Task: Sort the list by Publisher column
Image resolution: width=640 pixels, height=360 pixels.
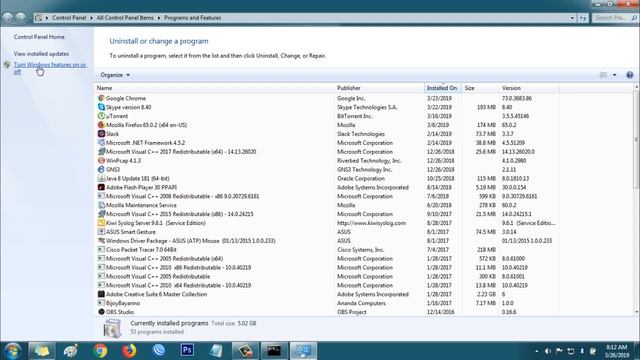Action: [x=380, y=88]
